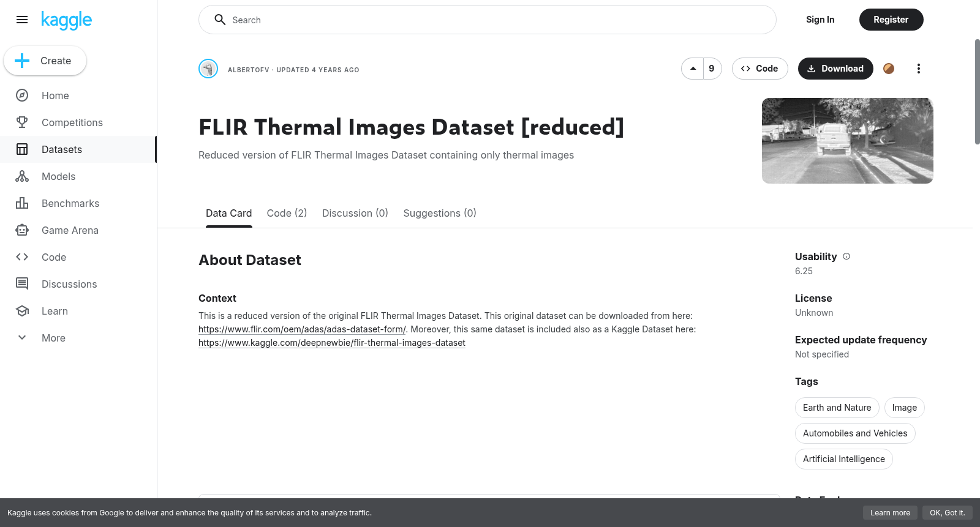Click the usability medal circle icon
Image resolution: width=980 pixels, height=527 pixels.
click(x=889, y=69)
